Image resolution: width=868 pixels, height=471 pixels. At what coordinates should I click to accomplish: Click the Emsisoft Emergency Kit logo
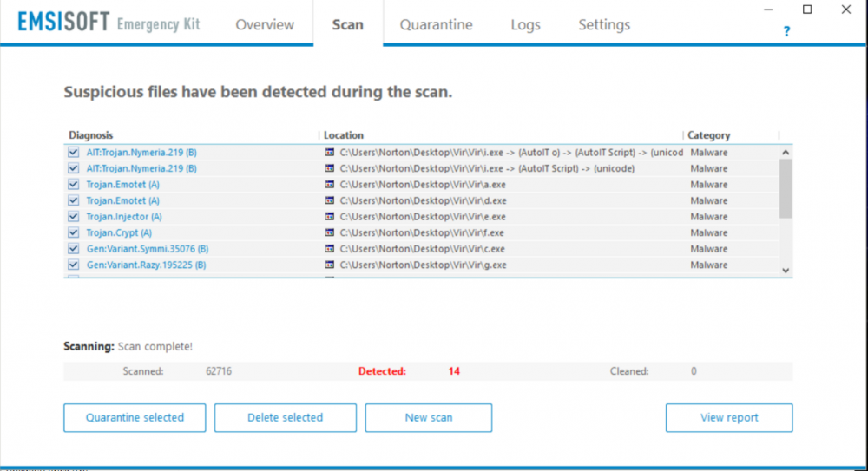108,23
